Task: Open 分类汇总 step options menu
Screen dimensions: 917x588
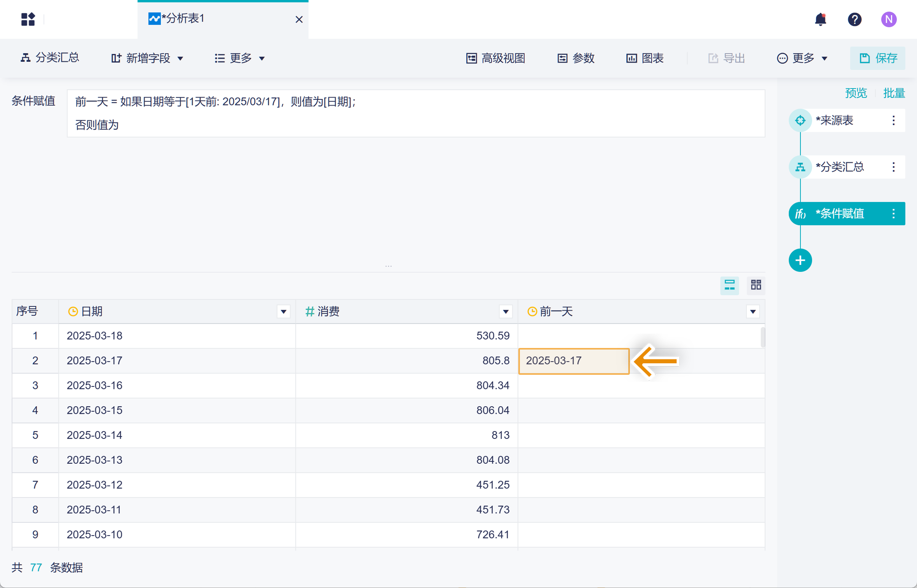Action: [x=893, y=167]
